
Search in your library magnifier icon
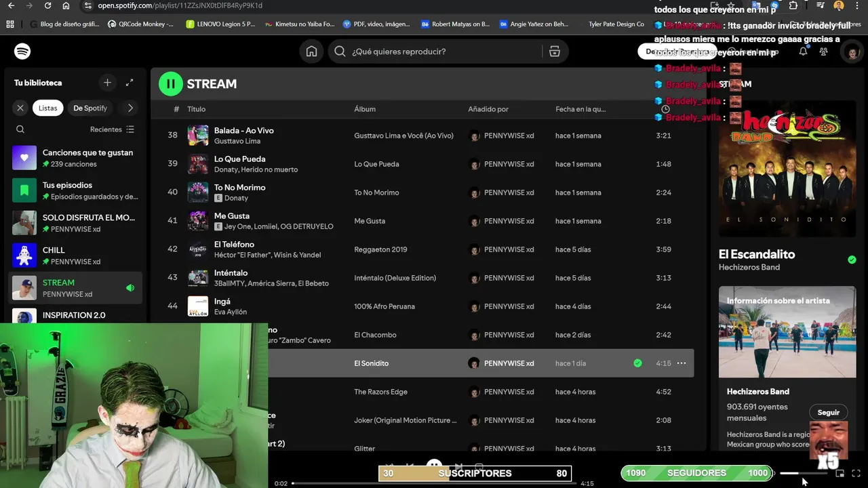click(20, 129)
